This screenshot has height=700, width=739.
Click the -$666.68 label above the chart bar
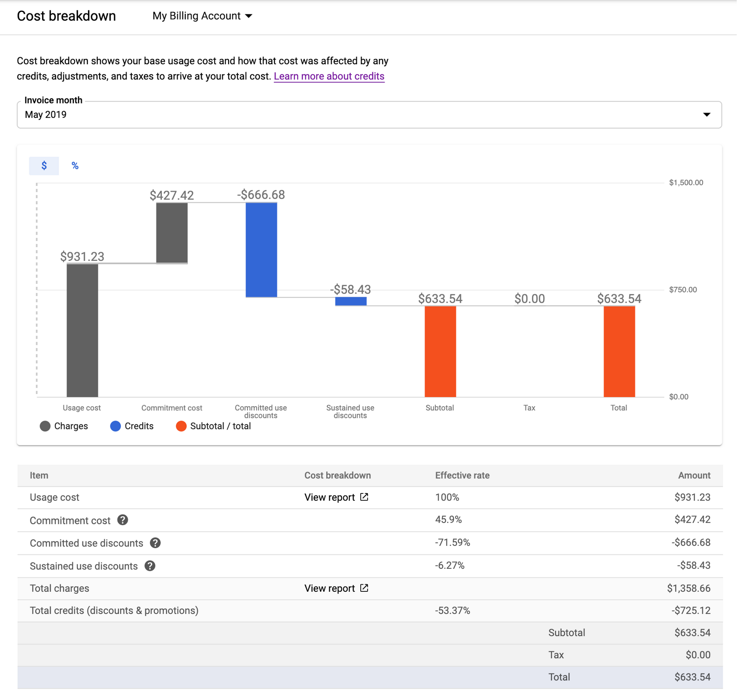pos(262,195)
